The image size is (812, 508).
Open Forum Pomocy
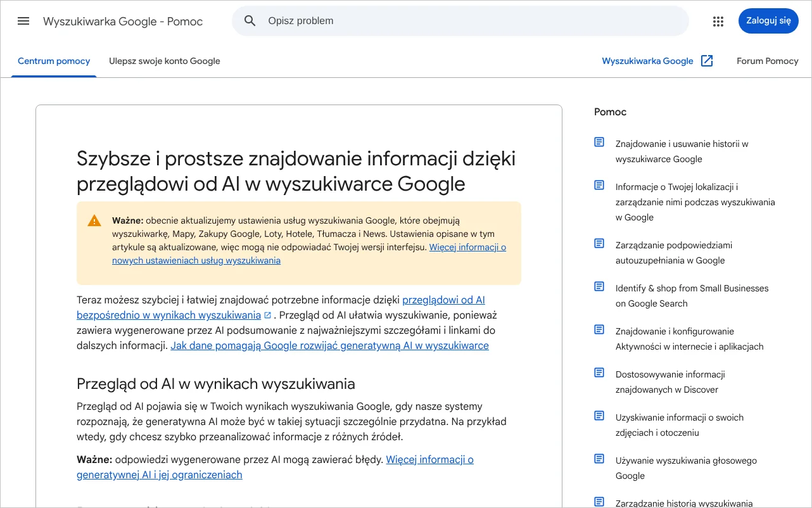pyautogui.click(x=768, y=61)
